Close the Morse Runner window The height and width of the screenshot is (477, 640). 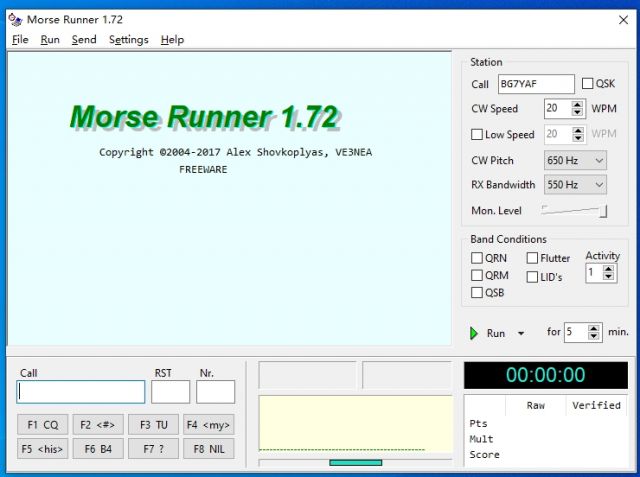coord(623,20)
